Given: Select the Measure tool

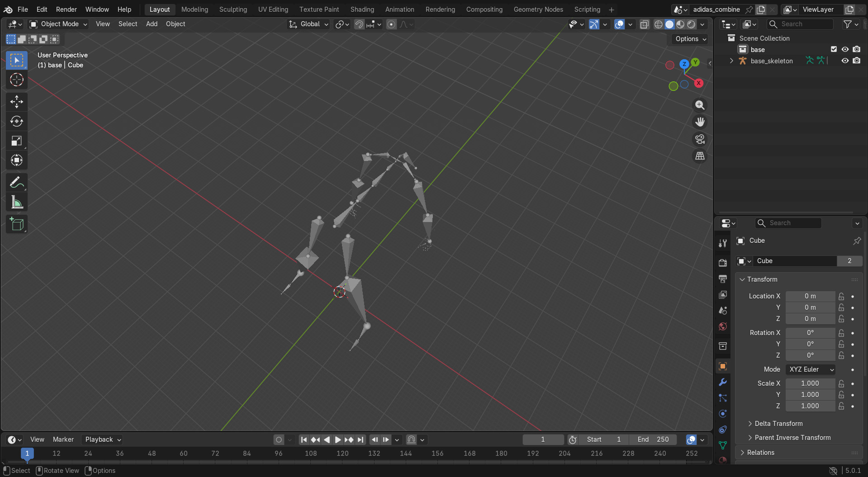Looking at the screenshot, I should [17, 202].
